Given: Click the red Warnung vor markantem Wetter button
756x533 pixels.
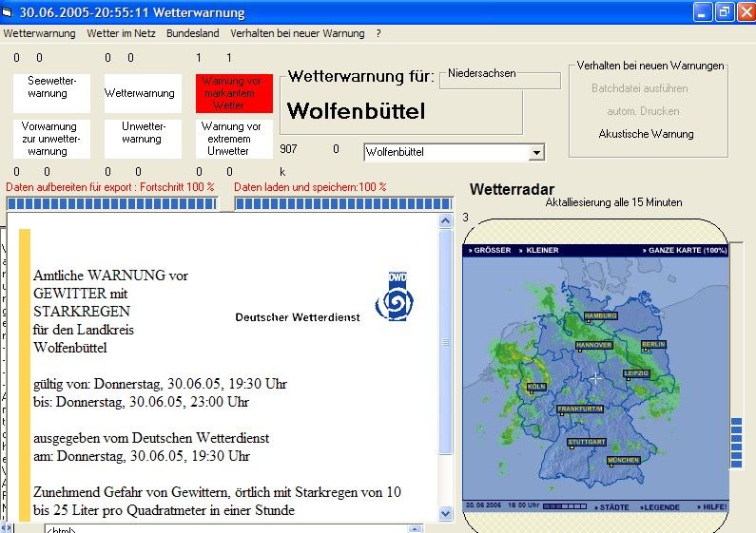Looking at the screenshot, I should (x=235, y=94).
